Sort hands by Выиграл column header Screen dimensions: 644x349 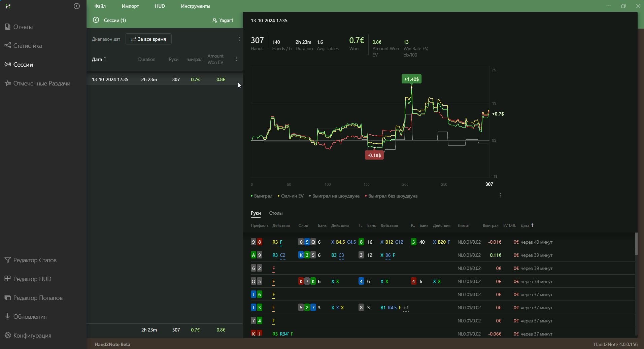click(490, 225)
